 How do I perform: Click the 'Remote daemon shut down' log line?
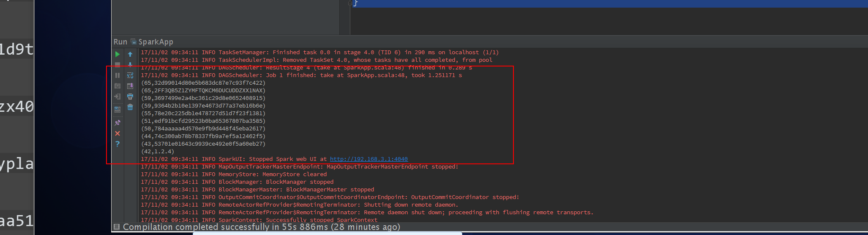(367, 213)
